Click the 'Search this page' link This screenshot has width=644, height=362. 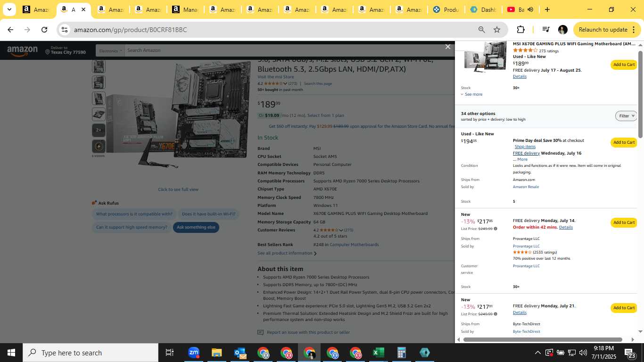click(x=318, y=84)
